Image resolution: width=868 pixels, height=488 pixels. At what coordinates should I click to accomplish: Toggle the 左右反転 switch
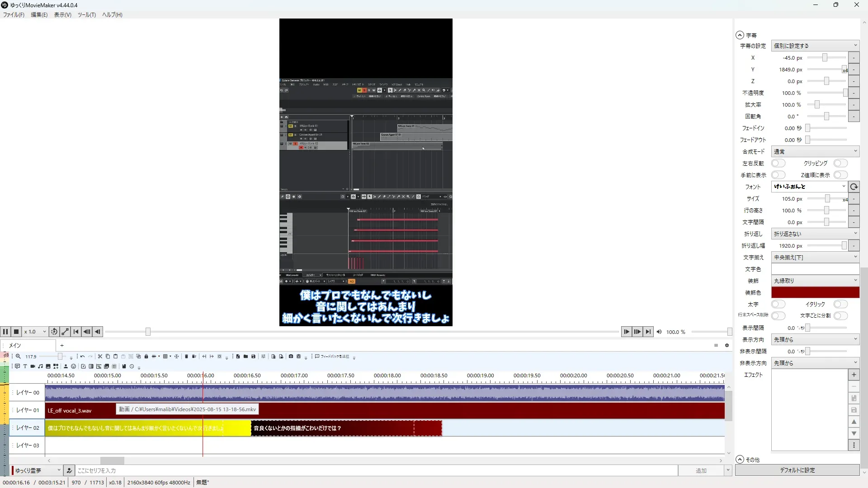pos(778,163)
